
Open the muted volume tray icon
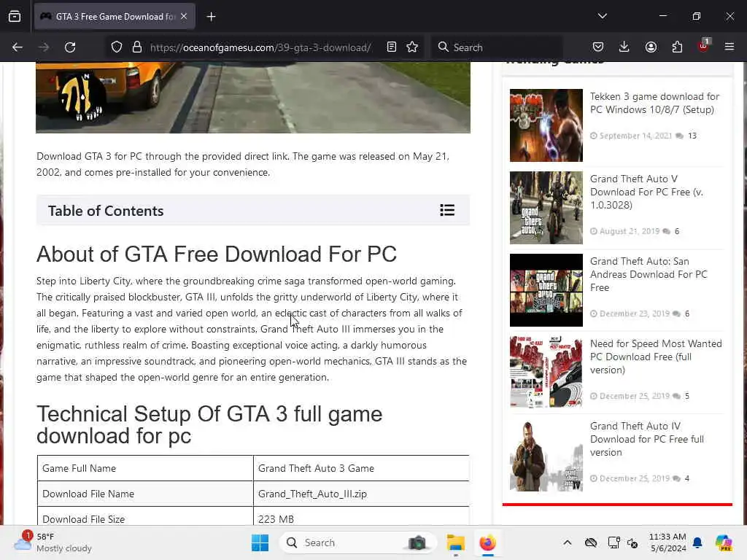[632, 542]
